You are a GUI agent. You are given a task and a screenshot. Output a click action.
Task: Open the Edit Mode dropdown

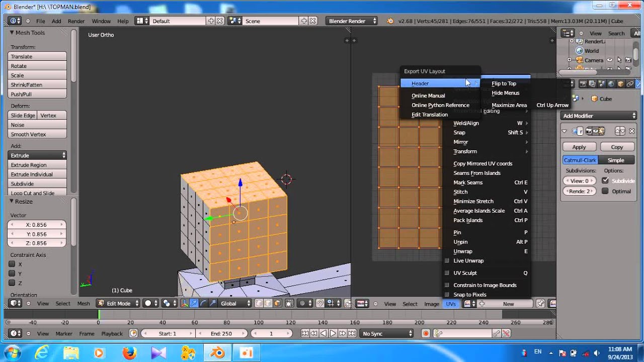[118, 303]
